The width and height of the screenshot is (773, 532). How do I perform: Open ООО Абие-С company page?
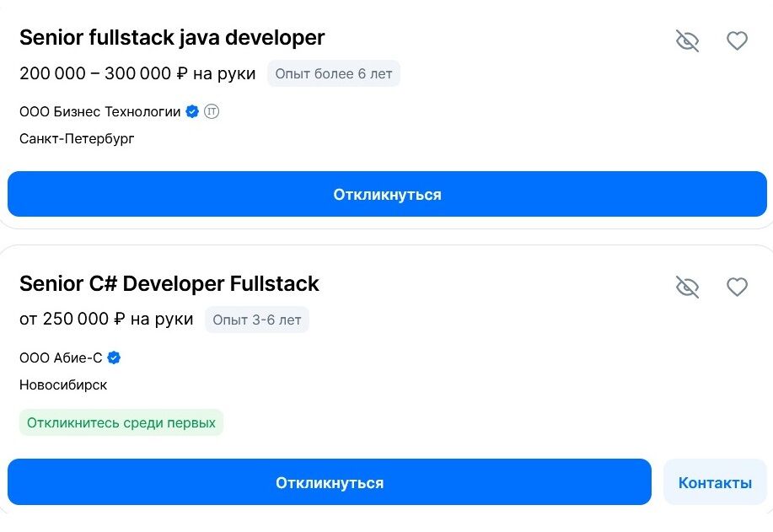61,357
